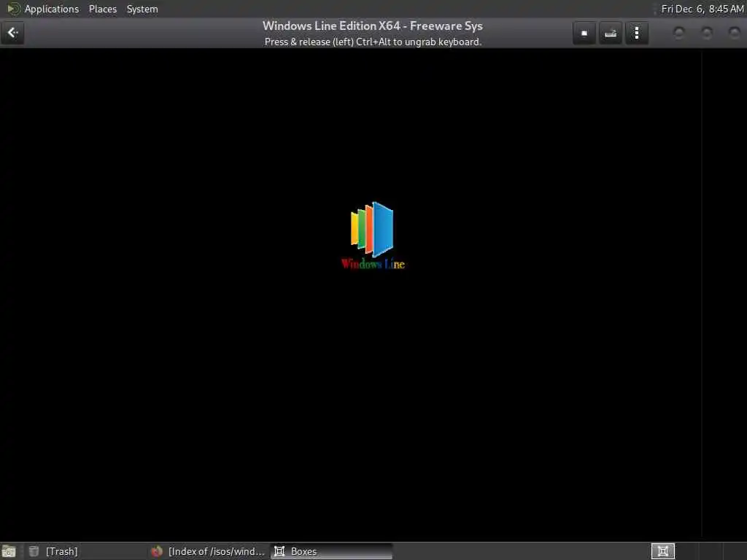Open the Places menu
The height and width of the screenshot is (560, 747).
102,9
